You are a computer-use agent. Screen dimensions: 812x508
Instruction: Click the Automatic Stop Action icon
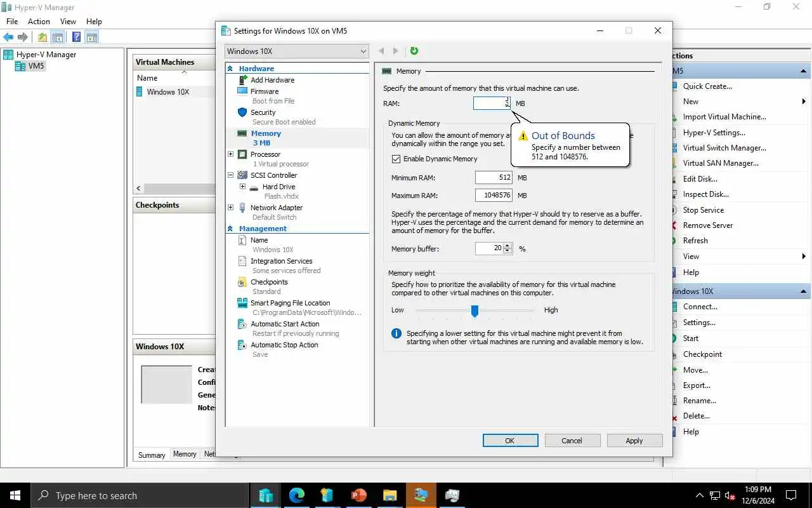[x=242, y=345]
